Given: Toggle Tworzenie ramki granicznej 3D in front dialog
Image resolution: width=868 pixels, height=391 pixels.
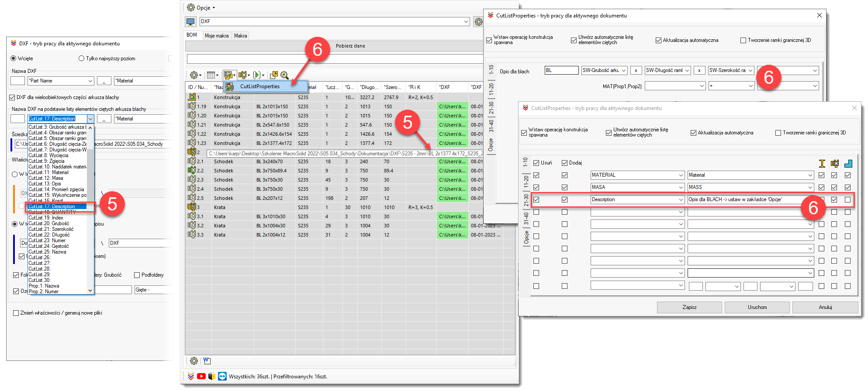Looking at the screenshot, I should 778,133.
